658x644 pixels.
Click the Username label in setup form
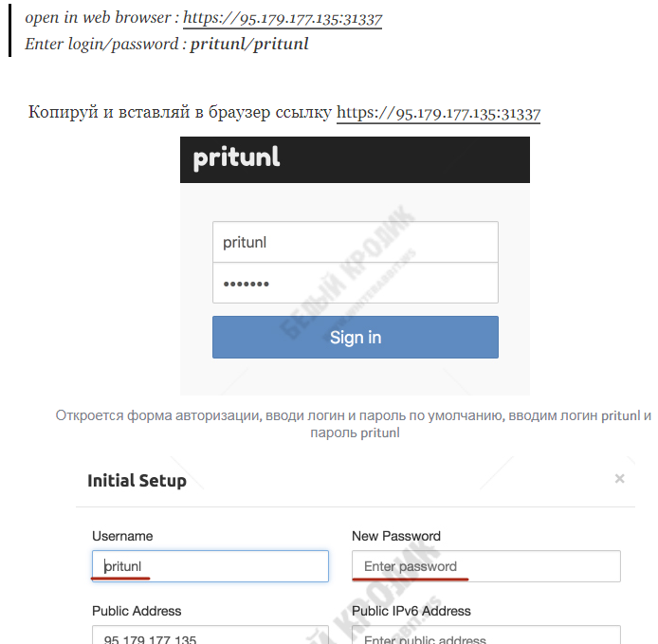pos(122,536)
